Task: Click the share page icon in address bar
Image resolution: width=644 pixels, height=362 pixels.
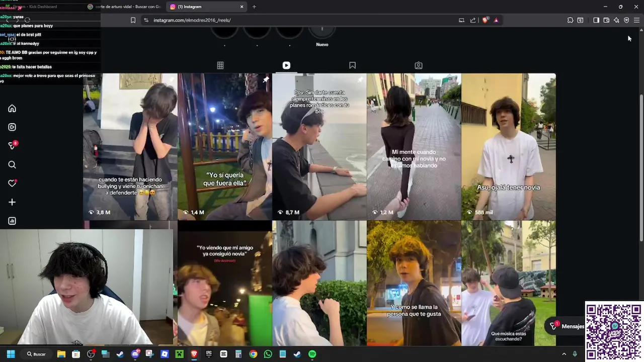Action: coord(473,20)
